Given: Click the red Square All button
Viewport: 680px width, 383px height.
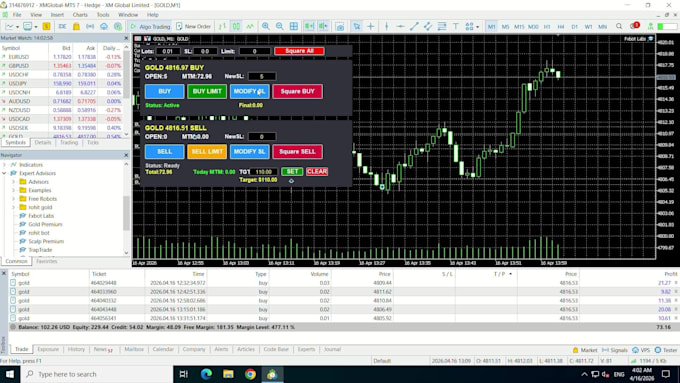Looking at the screenshot, I should tap(299, 51).
